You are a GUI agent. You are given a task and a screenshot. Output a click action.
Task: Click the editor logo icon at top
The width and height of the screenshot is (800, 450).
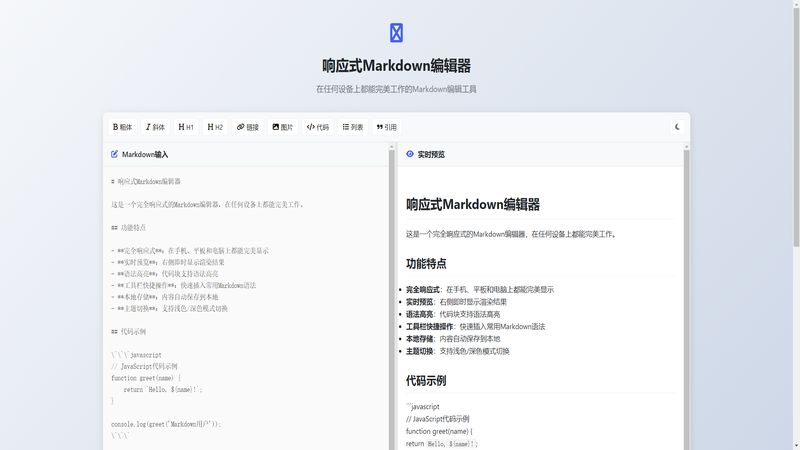pos(396,33)
